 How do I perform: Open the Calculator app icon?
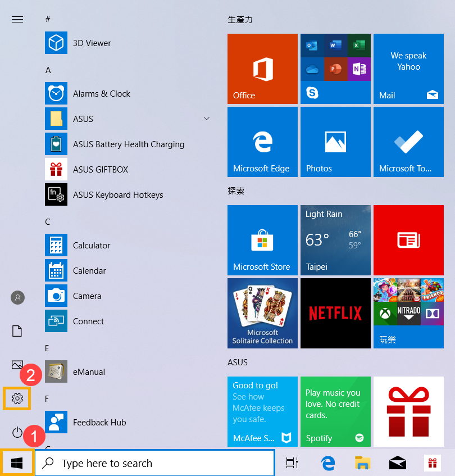click(56, 245)
